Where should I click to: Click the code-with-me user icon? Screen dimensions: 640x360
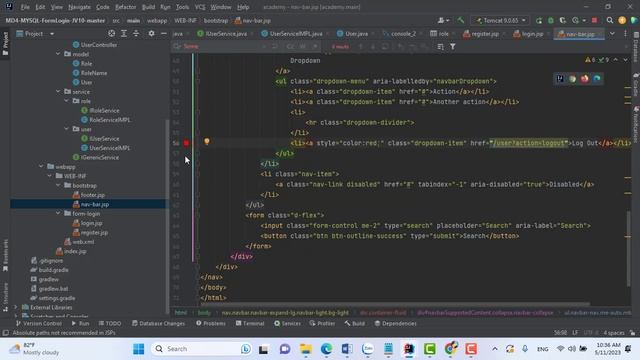pyautogui.click(x=443, y=20)
